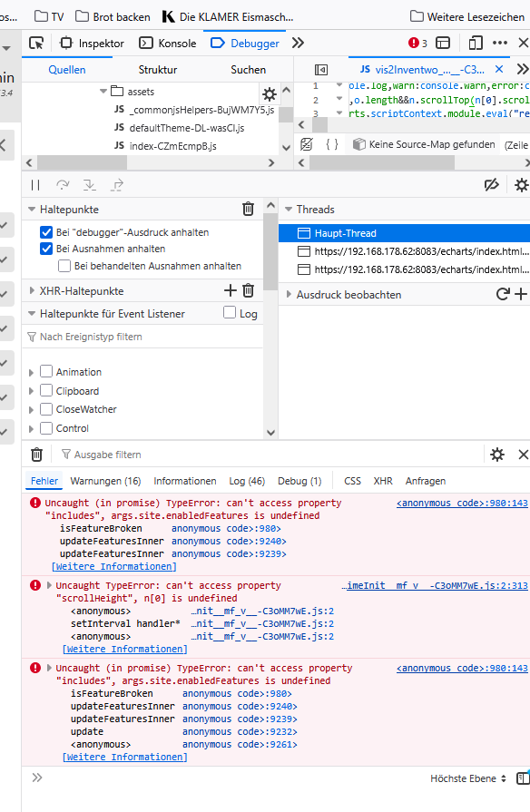Open the Inspektor panel
The height and width of the screenshot is (812, 530).
click(x=93, y=44)
